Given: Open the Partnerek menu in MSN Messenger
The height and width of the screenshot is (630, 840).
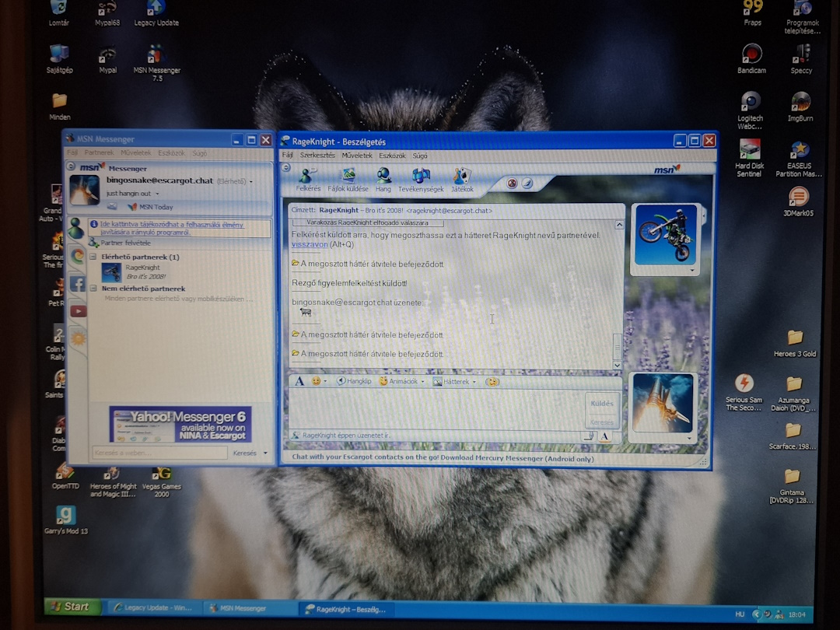Looking at the screenshot, I should [x=99, y=152].
